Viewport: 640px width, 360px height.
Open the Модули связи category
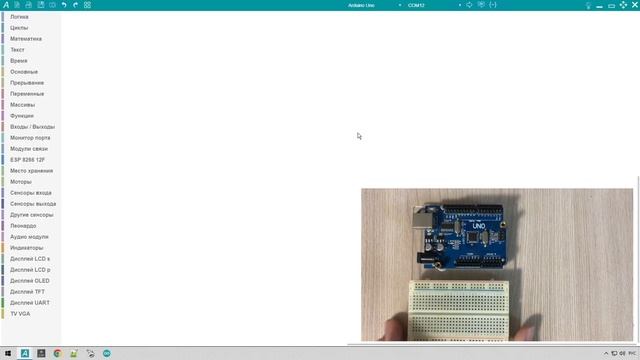click(x=29, y=149)
